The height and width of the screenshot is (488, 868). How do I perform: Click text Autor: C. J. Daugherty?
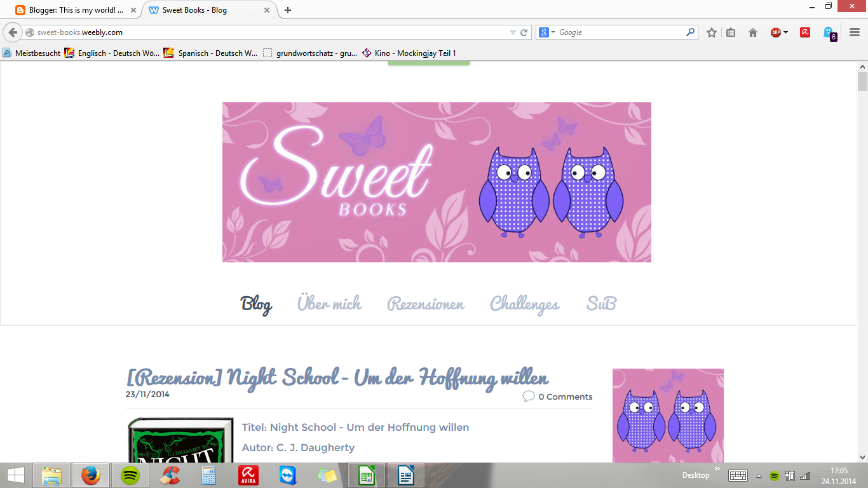(x=298, y=447)
